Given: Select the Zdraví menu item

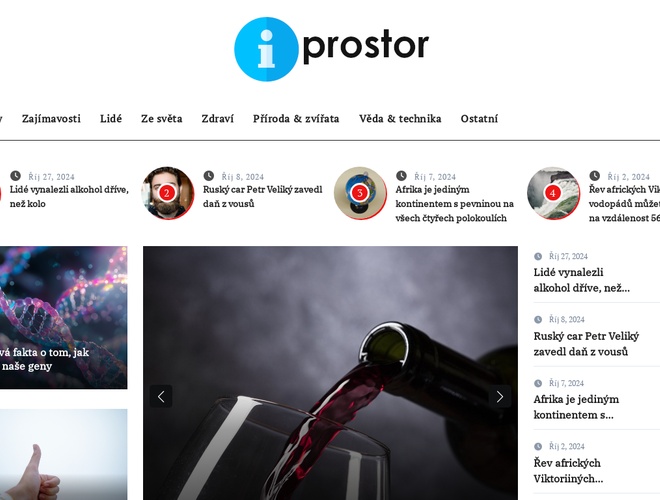Looking at the screenshot, I should click(x=218, y=119).
